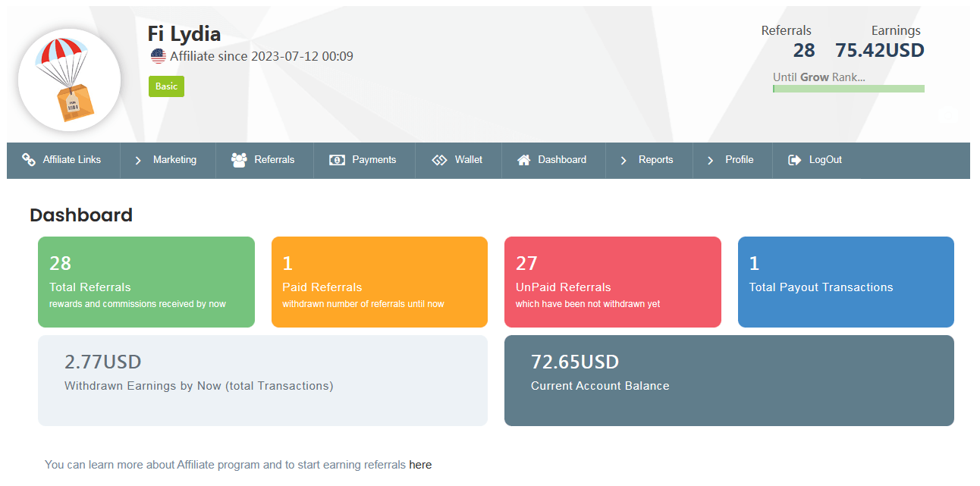Viewport: 980px width, 486px height.
Task: Open the Wallet menu item
Action: 468,160
